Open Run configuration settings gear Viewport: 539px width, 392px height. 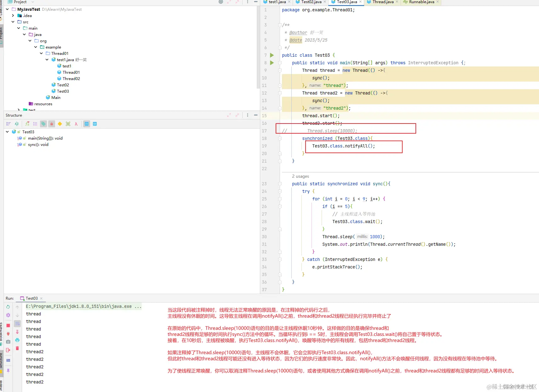[8, 315]
